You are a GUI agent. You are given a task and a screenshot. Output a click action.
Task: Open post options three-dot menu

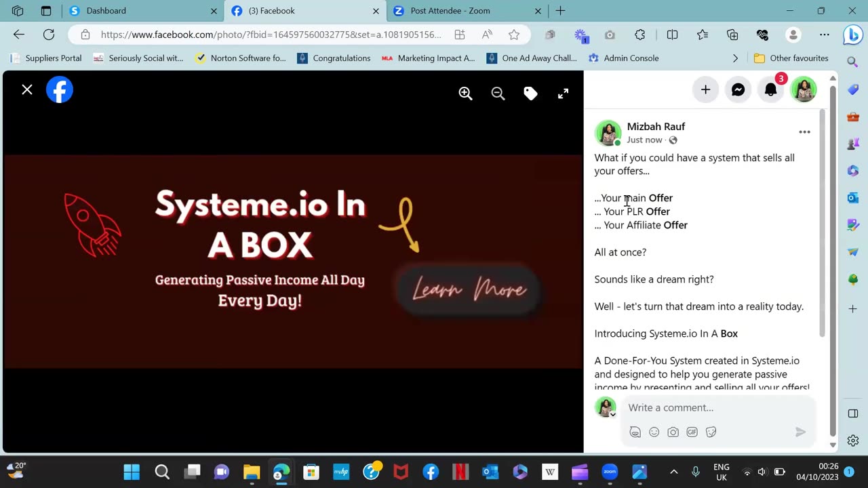point(804,132)
